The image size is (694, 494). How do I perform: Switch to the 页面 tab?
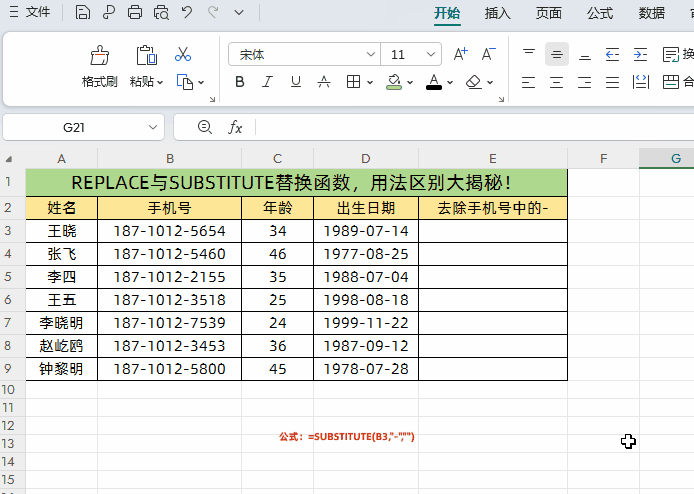pos(549,13)
